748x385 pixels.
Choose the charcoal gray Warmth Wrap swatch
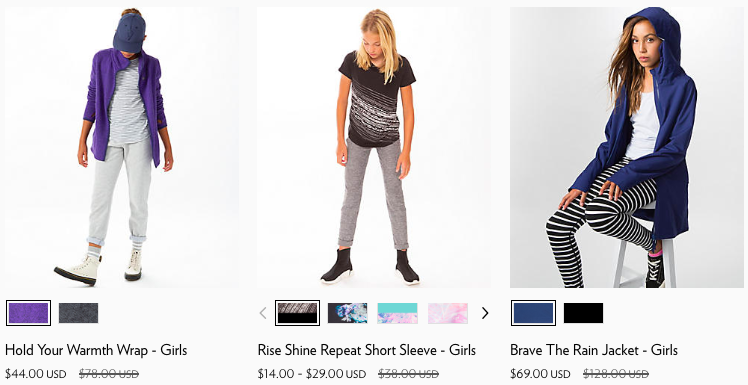tap(79, 313)
